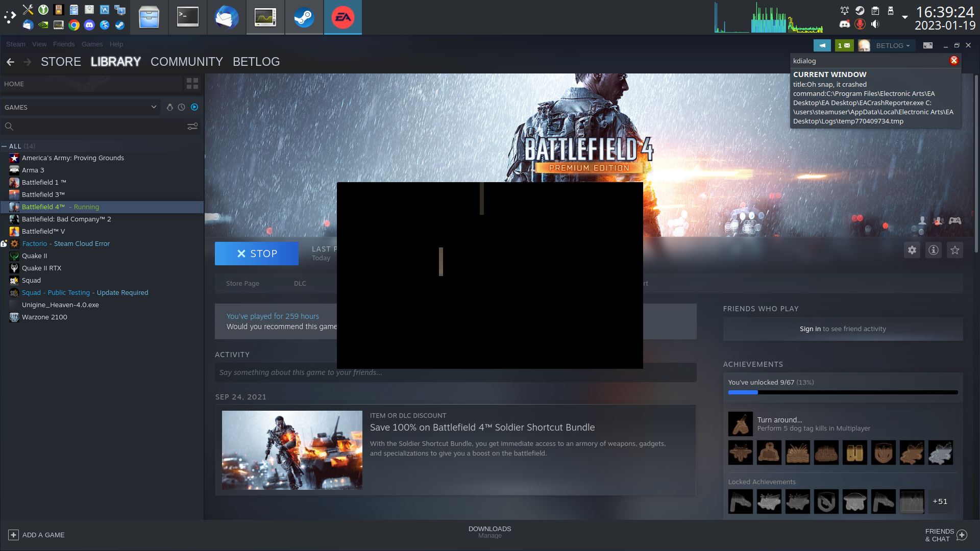Open the View menu
The image size is (980, 551).
(x=39, y=44)
